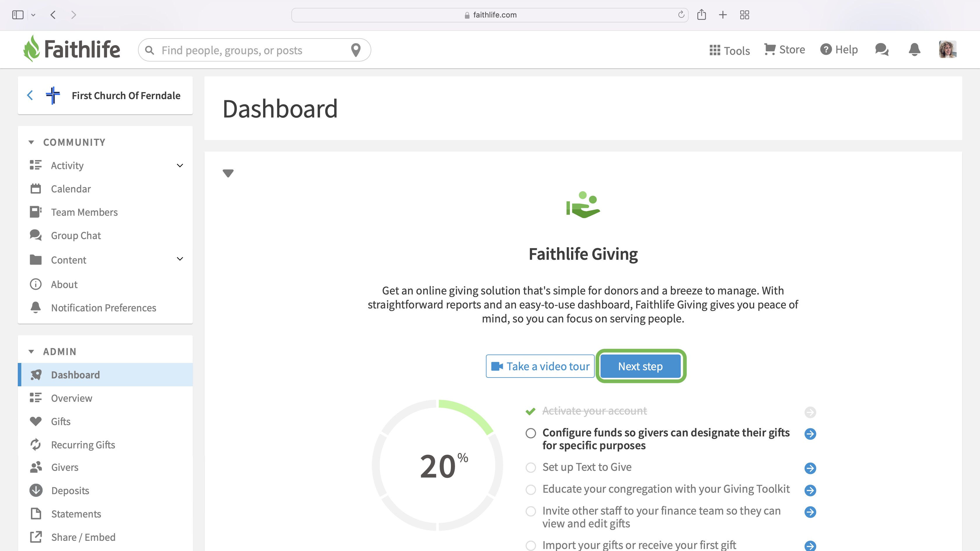Open the Help question mark icon
Viewport: 980px width, 551px height.
coord(826,50)
